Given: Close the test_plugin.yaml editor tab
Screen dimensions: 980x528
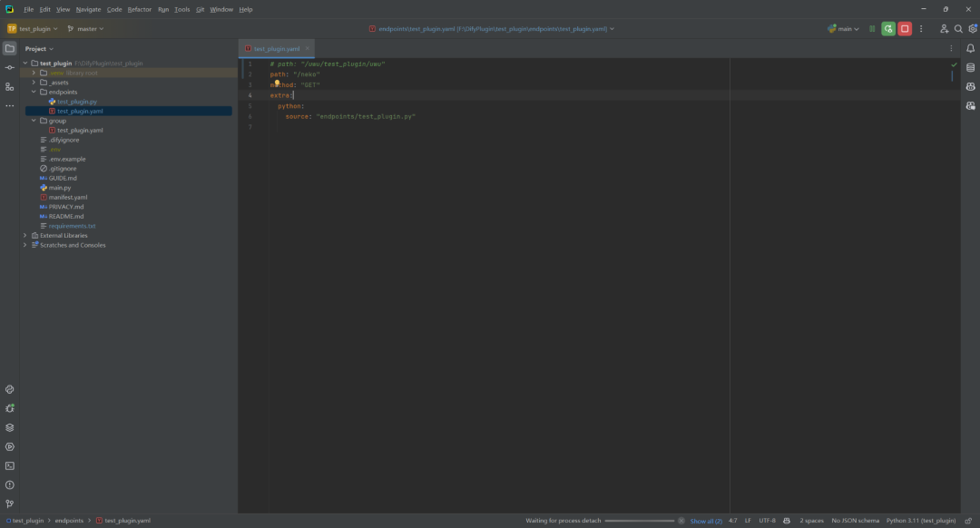Looking at the screenshot, I should (x=308, y=48).
